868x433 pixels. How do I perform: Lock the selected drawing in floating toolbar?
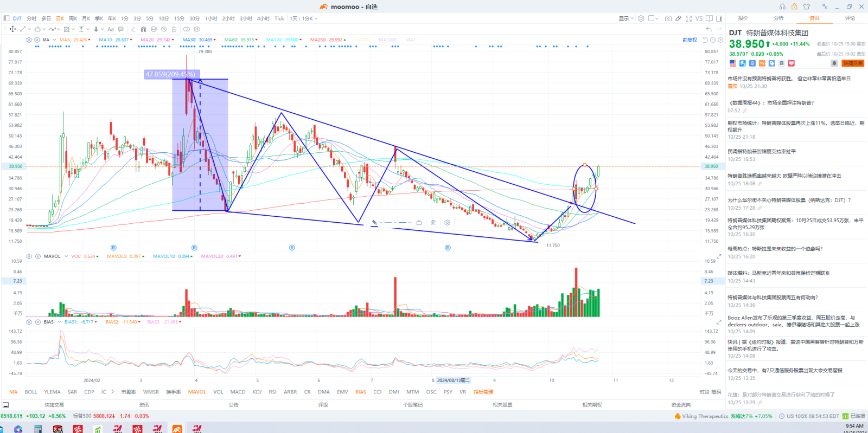pyautogui.click(x=419, y=223)
